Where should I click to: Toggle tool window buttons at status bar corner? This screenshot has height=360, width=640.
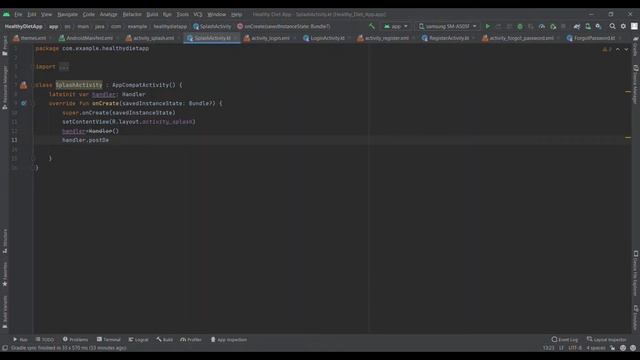coord(5,348)
